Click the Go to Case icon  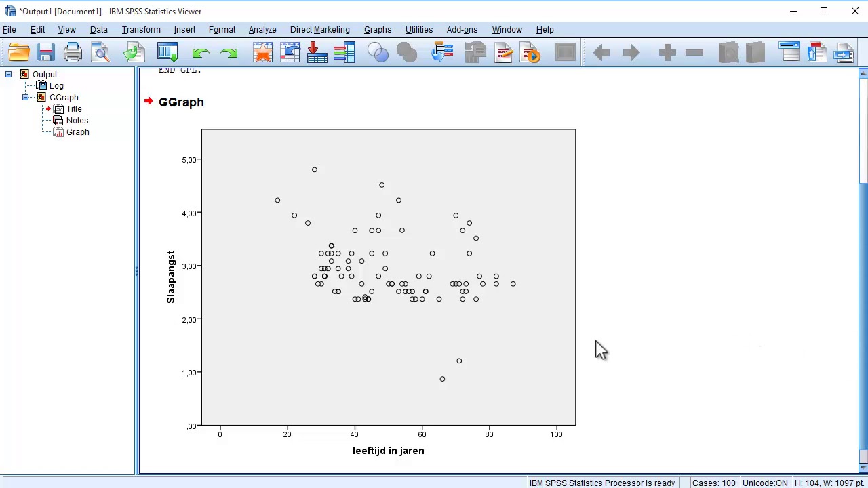(x=290, y=53)
